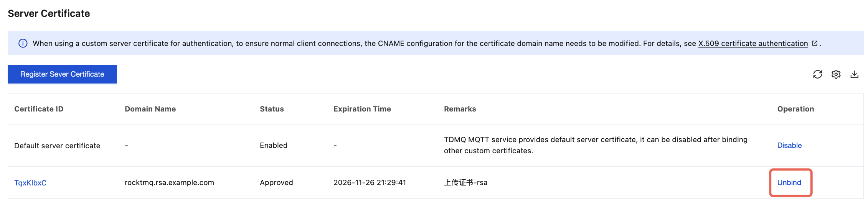Click the blue info icon in the banner
This screenshot has height=200, width=868.
(x=23, y=43)
